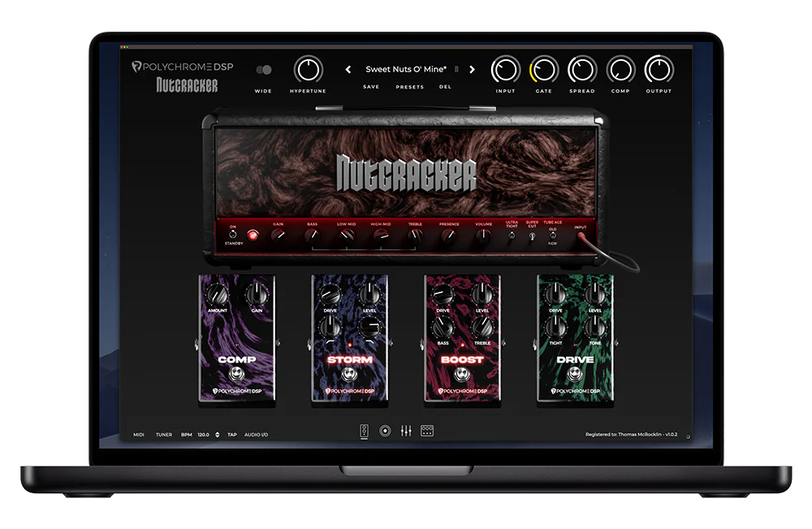Click the Spread knob
Screen dimensions: 812x529
click(582, 69)
